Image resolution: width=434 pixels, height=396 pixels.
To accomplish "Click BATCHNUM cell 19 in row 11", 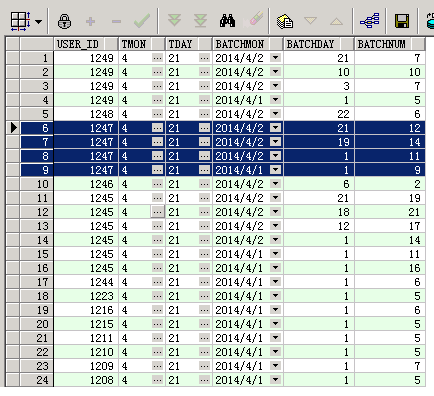I will pyautogui.click(x=390, y=198).
